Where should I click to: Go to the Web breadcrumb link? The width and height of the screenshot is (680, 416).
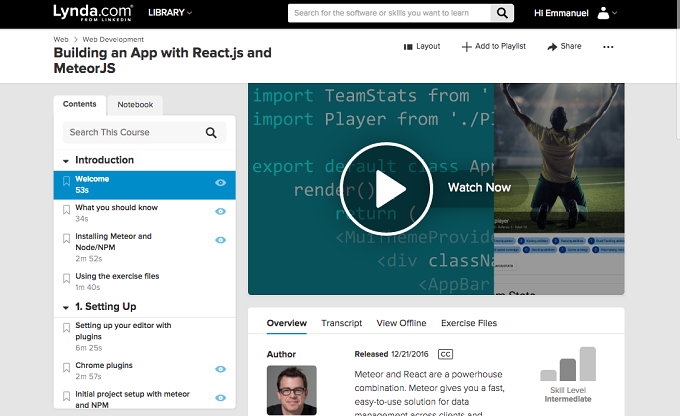[61, 39]
